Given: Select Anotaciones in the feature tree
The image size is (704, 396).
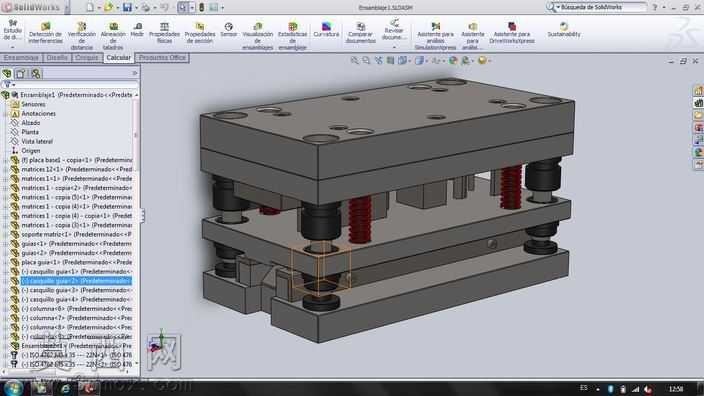Looking at the screenshot, I should click(x=38, y=114).
